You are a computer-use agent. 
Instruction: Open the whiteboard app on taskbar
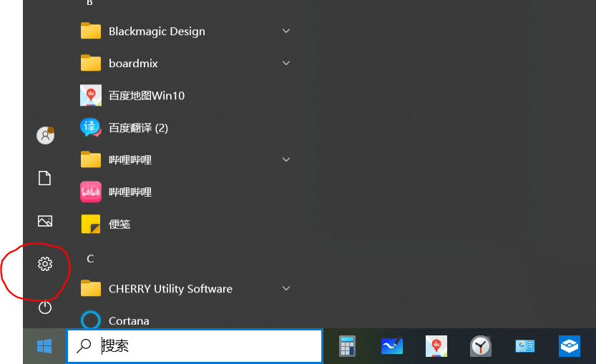pos(392,345)
